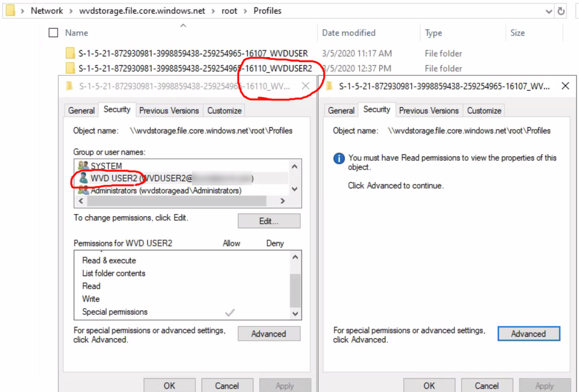Click the folder icon in 16107 dialog title
Image resolution: width=579 pixels, height=392 pixels.
[x=329, y=86]
